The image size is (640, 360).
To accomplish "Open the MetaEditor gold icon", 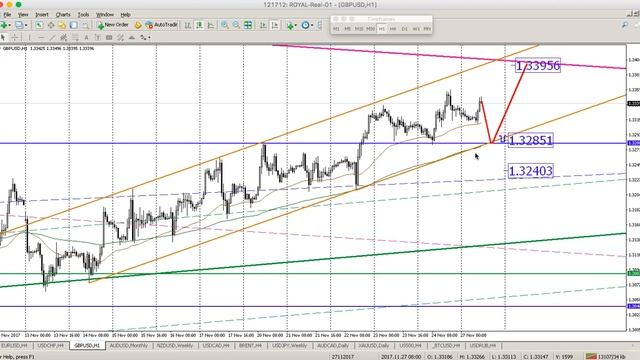I will pyautogui.click(x=138, y=25).
